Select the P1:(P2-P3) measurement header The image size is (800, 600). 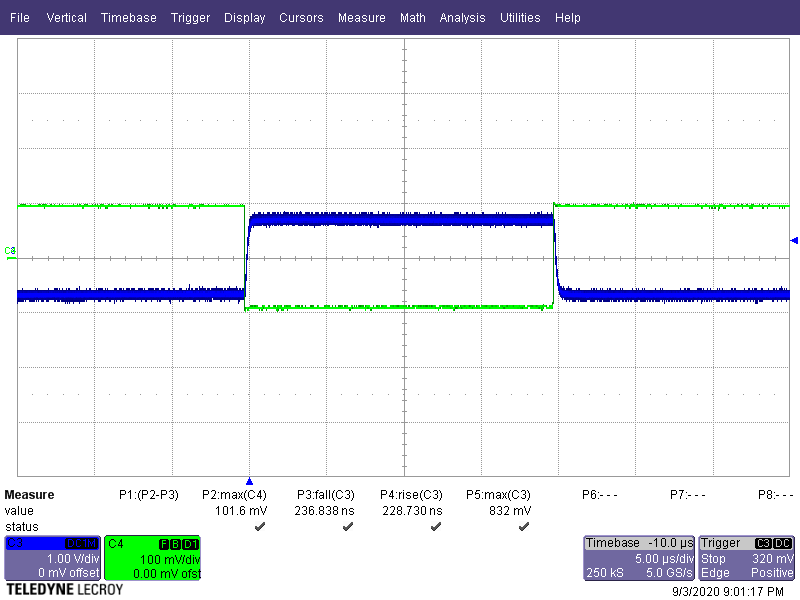148,495
